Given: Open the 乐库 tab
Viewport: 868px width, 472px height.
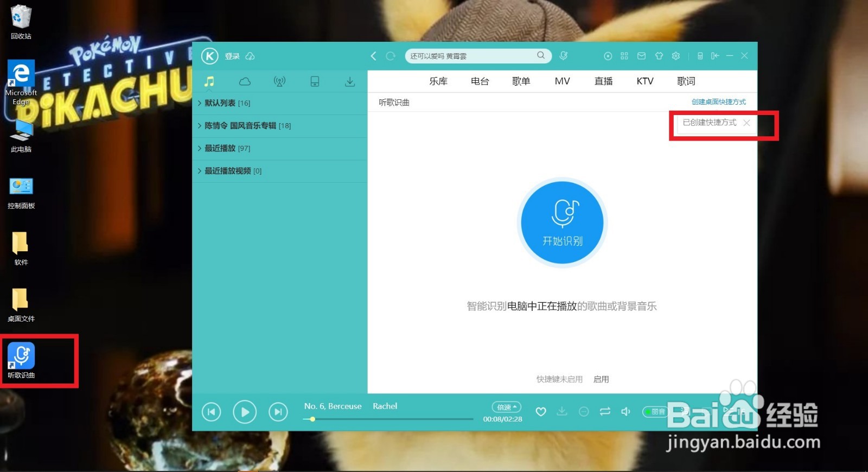Looking at the screenshot, I should 438,81.
